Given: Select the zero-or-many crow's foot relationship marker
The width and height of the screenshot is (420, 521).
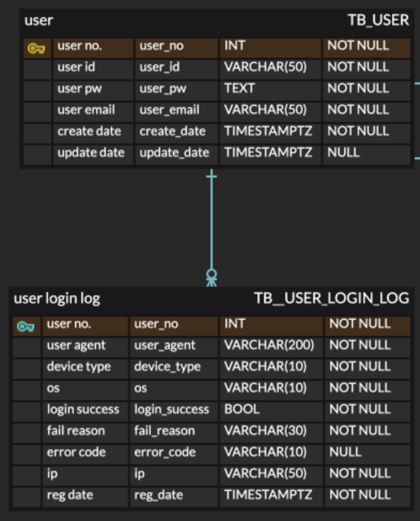Looking at the screenshot, I should click(x=212, y=278).
